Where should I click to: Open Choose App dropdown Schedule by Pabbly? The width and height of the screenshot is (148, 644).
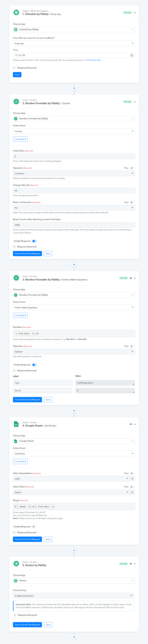[x=74, y=29]
